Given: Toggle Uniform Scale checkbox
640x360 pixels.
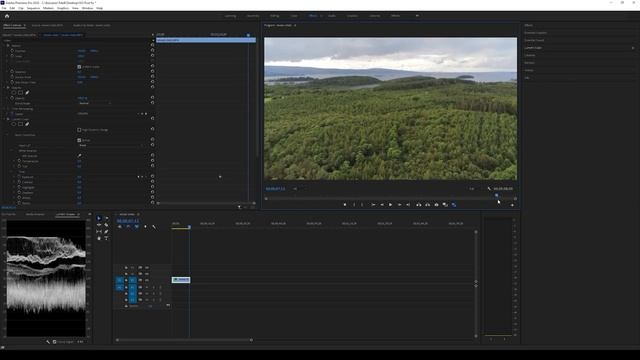Looking at the screenshot, I should point(79,67).
